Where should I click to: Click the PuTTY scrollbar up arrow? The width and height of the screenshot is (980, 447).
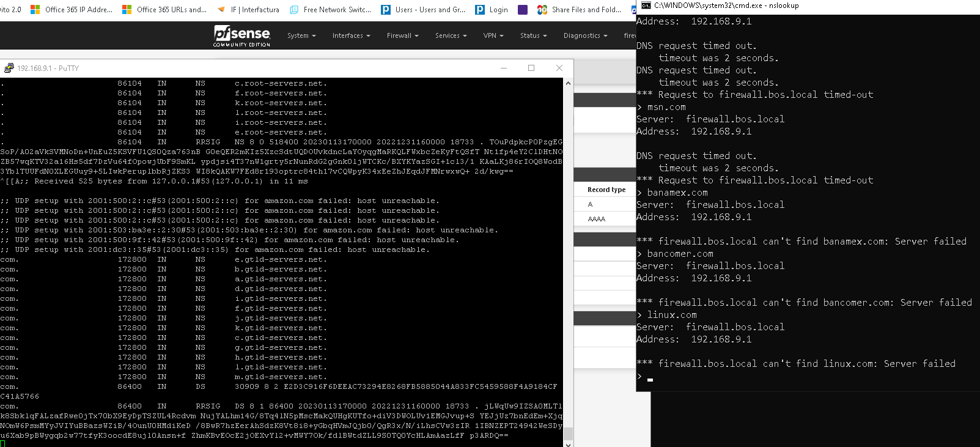tap(568, 83)
